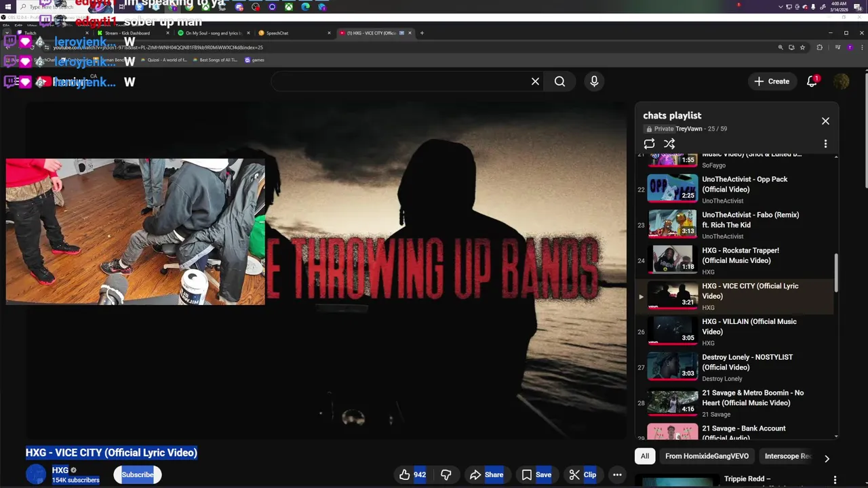Click the video title text

tap(111, 453)
